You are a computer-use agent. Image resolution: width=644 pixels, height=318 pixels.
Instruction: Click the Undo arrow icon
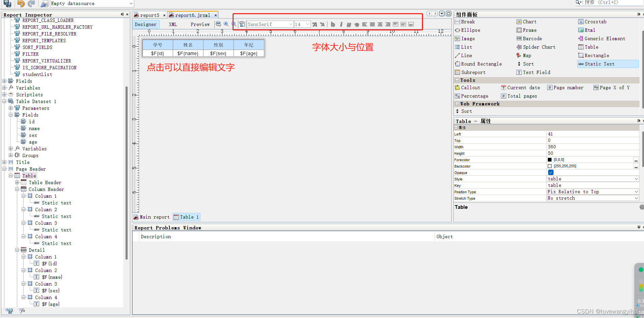point(21,4)
